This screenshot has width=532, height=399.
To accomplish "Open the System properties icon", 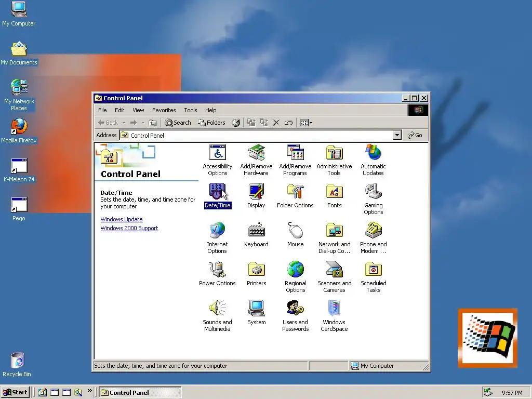I will click(x=256, y=313).
